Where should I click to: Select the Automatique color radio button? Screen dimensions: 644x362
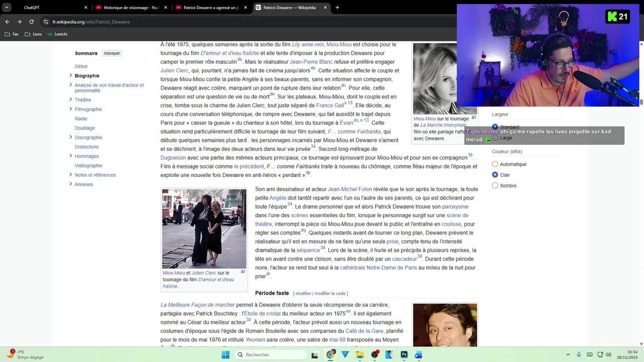pyautogui.click(x=495, y=164)
